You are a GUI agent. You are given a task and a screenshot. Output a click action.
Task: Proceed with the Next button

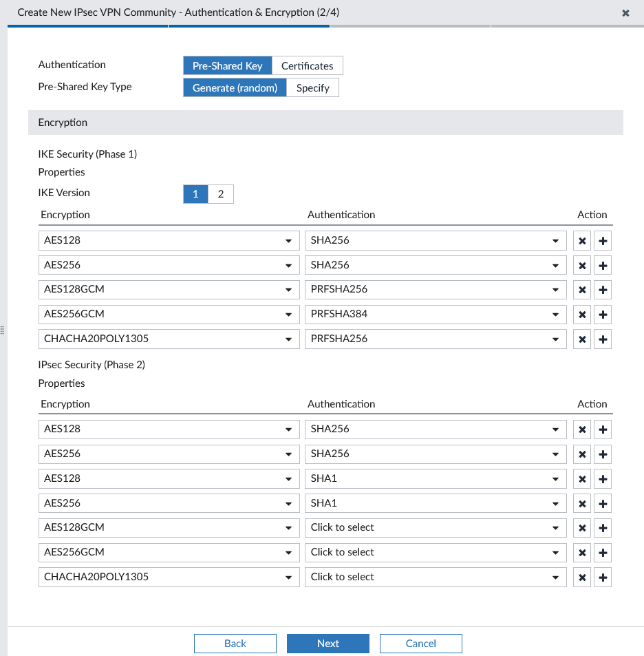pyautogui.click(x=328, y=643)
